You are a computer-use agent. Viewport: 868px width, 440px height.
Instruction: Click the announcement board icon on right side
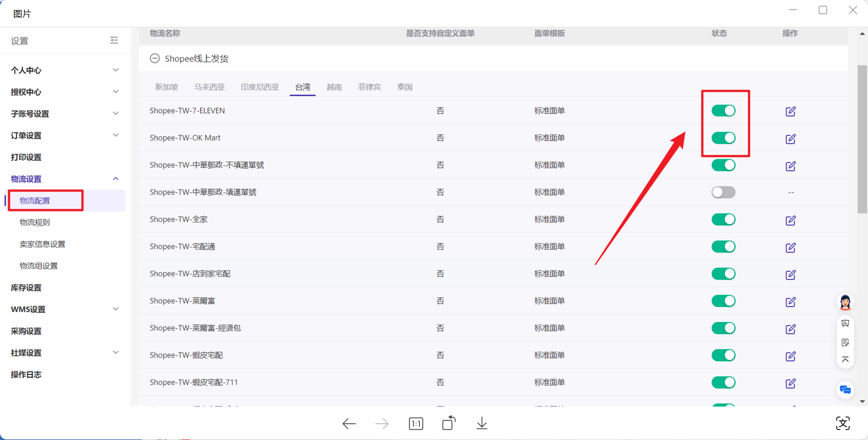pyautogui.click(x=845, y=323)
